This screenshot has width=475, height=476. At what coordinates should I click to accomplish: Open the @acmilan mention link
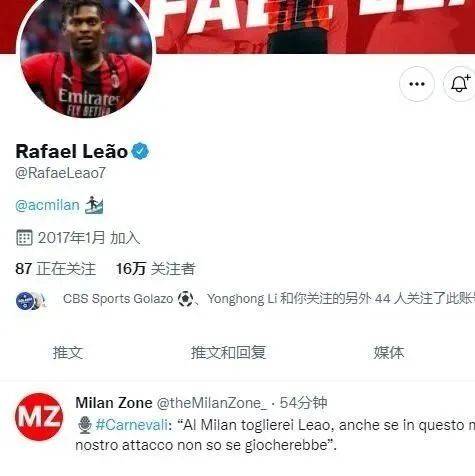pyautogui.click(x=47, y=205)
